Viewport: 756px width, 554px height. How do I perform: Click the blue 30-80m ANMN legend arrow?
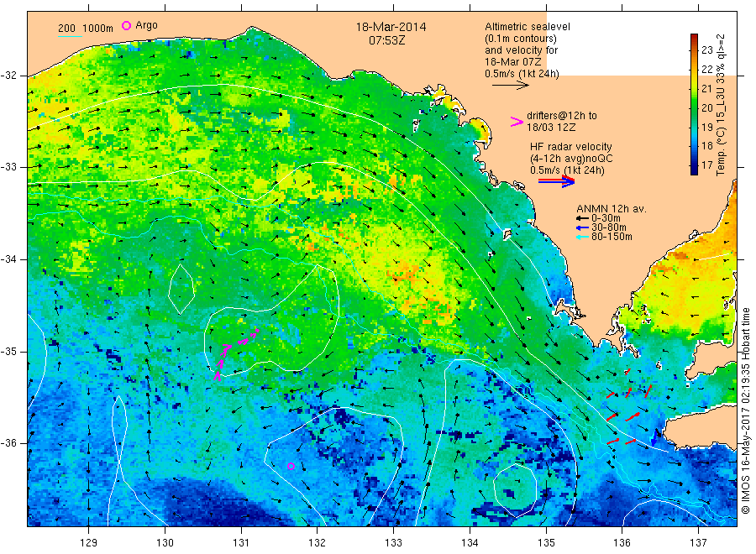tap(582, 227)
